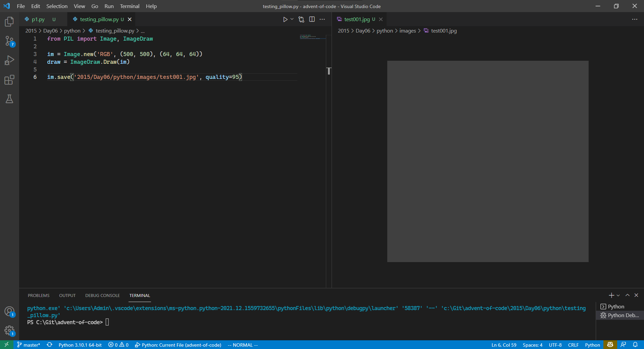Image resolution: width=644 pixels, height=349 pixels.
Task: Click the gray test001.jpg image preview
Action: pyautogui.click(x=488, y=161)
